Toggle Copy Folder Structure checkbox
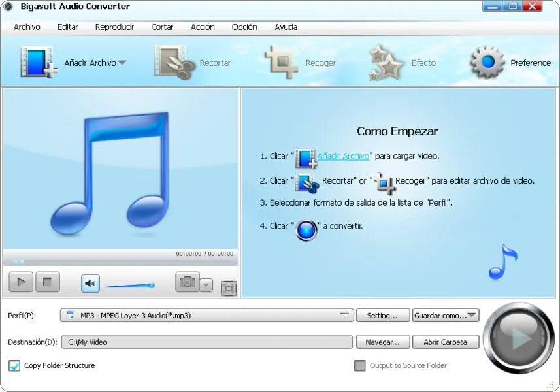 14,365
